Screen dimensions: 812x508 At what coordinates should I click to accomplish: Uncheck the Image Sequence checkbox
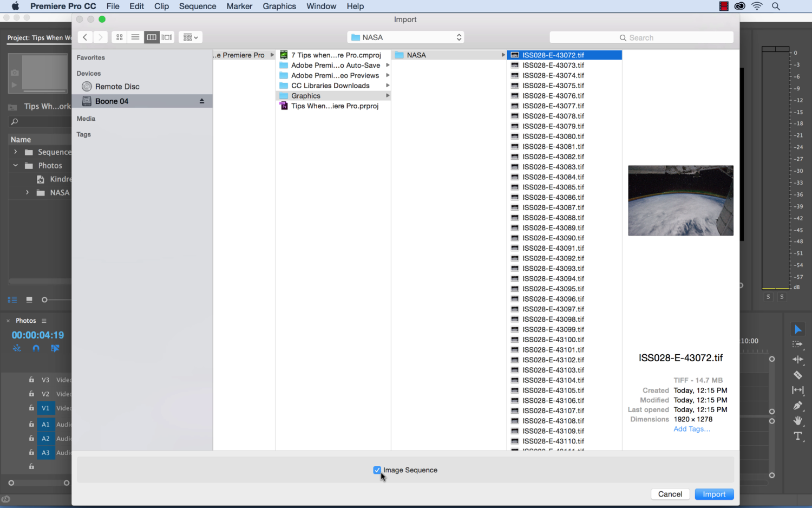(377, 470)
